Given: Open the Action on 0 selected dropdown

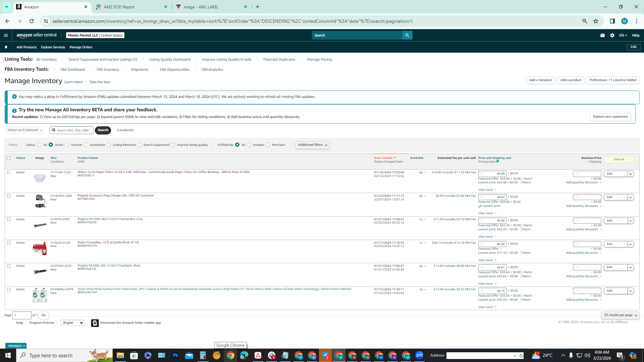Looking at the screenshot, I should point(25,130).
